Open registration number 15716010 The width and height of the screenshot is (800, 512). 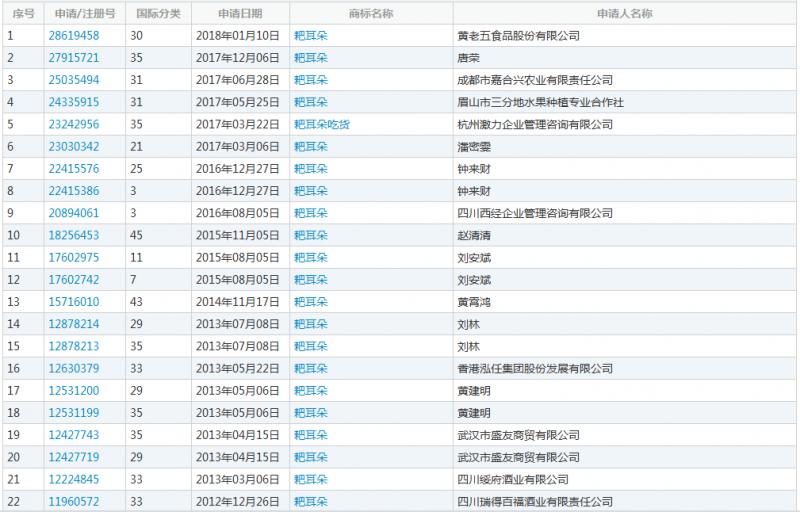(73, 302)
